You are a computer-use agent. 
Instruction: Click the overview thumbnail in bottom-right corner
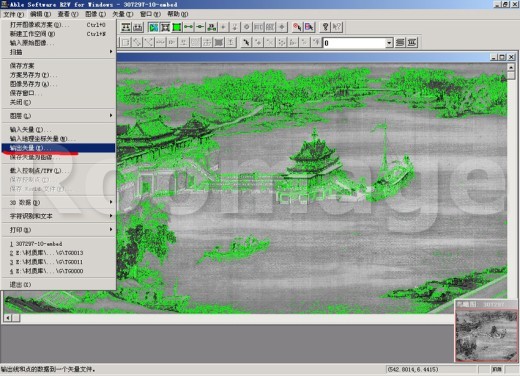point(486,335)
